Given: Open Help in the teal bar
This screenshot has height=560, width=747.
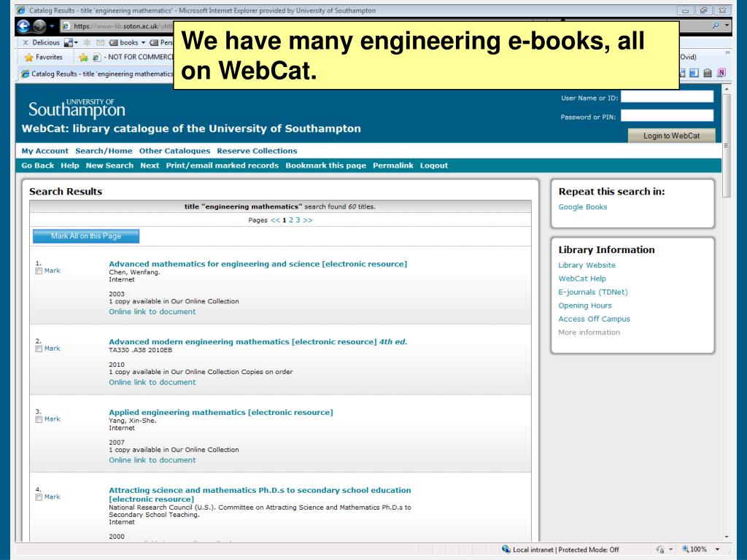Looking at the screenshot, I should 70,166.
